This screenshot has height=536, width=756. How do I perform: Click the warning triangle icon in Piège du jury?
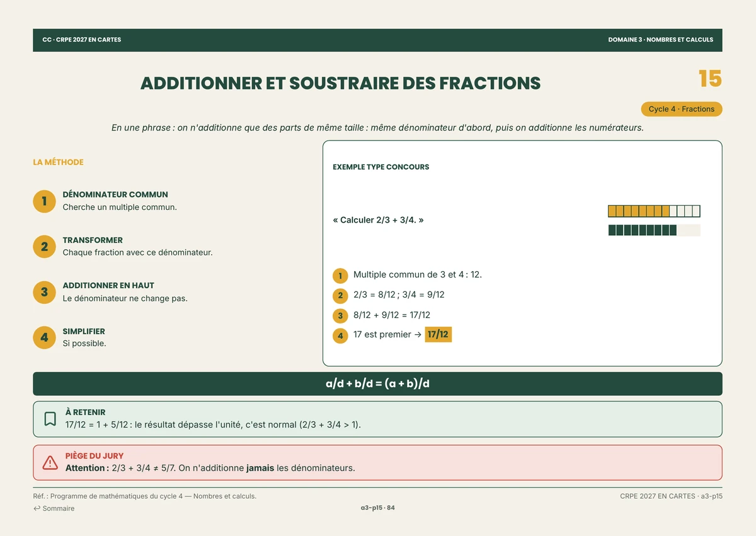(50, 462)
